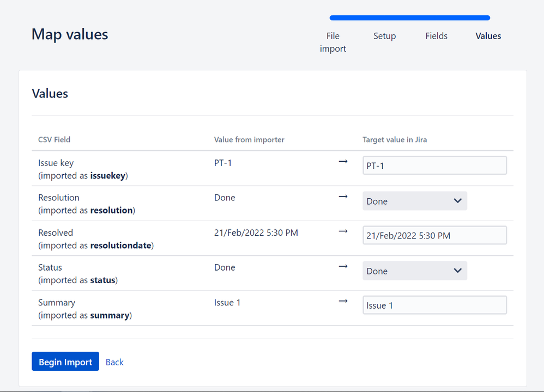Click the importer value Issue 1 text

tap(227, 303)
